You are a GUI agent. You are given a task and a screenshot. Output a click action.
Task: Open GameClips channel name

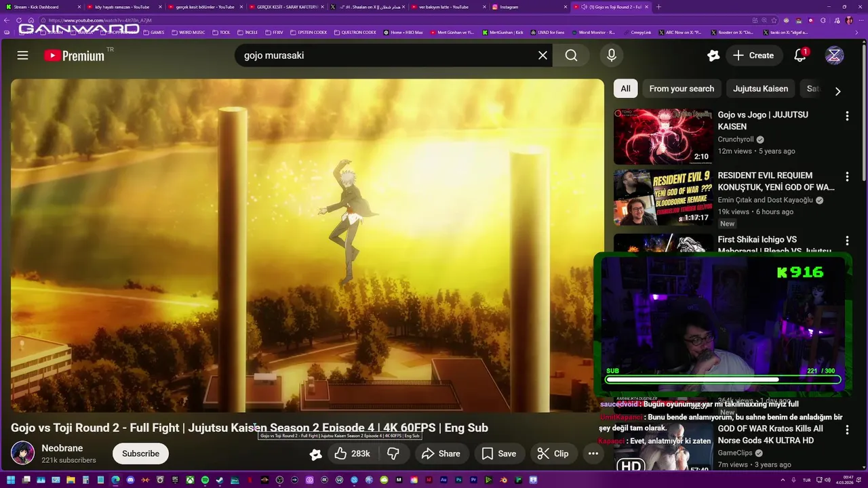[736, 453]
